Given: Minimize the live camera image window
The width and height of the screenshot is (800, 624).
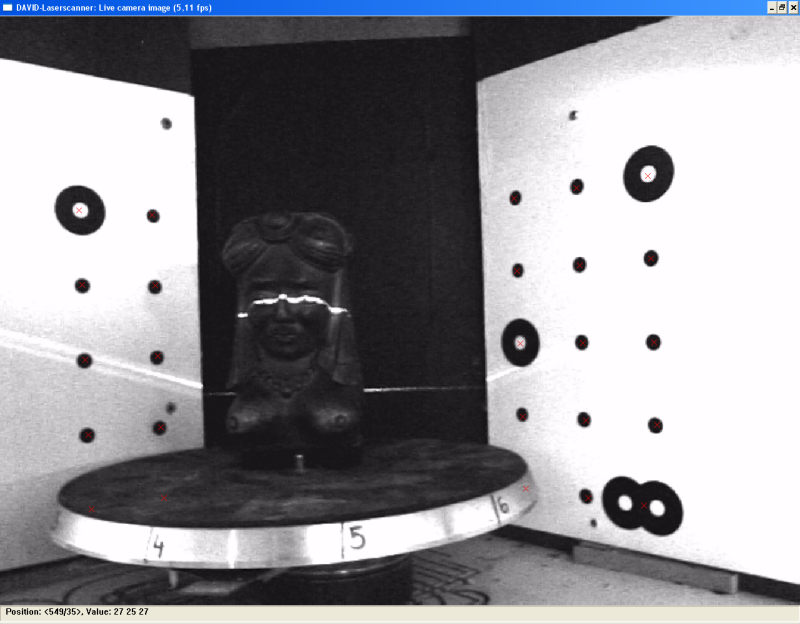Looking at the screenshot, I should click(771, 7).
